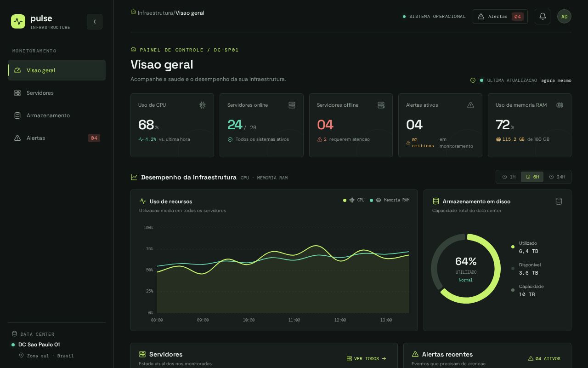Screen dimensions: 588x368
Task: Click the 04 ATIVOS alerts badge
Action: (x=544, y=359)
